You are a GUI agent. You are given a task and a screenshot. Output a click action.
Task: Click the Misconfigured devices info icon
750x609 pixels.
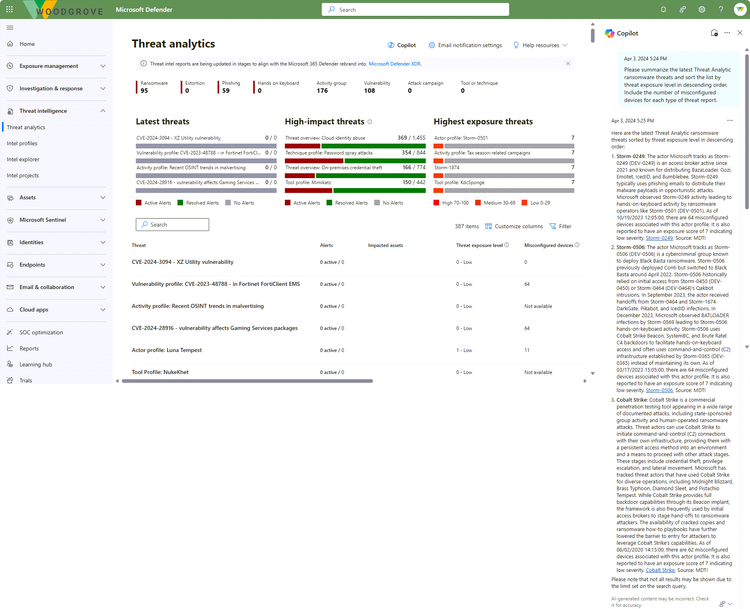coord(577,245)
